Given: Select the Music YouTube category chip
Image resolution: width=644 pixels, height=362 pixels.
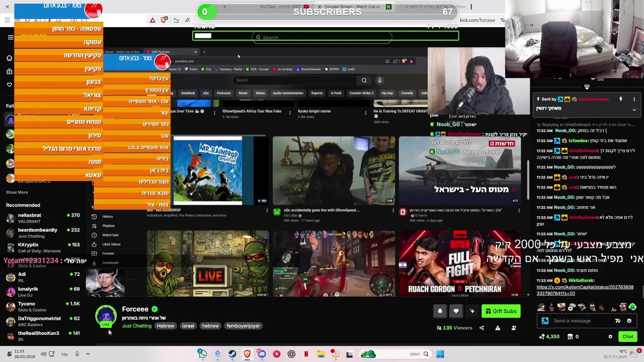Looking at the screenshot, I should (243, 93).
